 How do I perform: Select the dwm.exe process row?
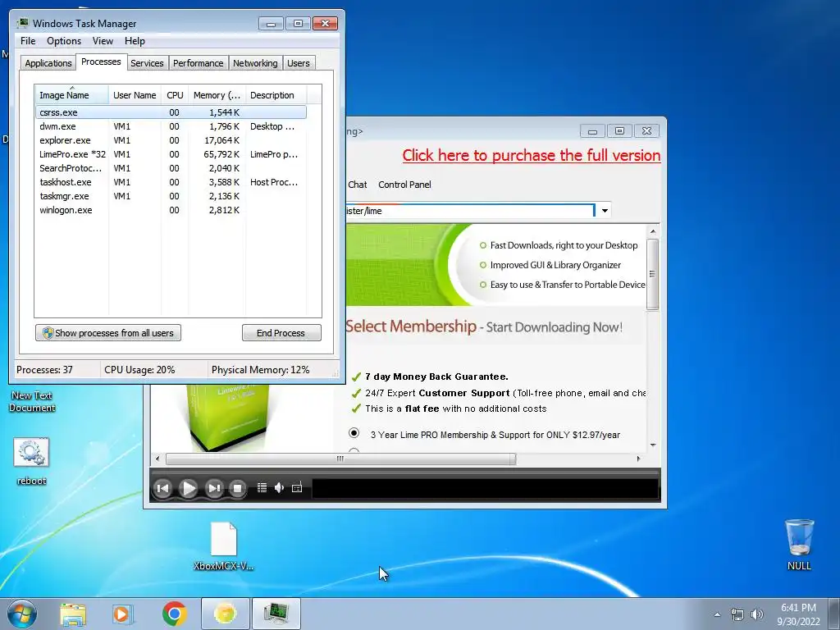tap(171, 126)
